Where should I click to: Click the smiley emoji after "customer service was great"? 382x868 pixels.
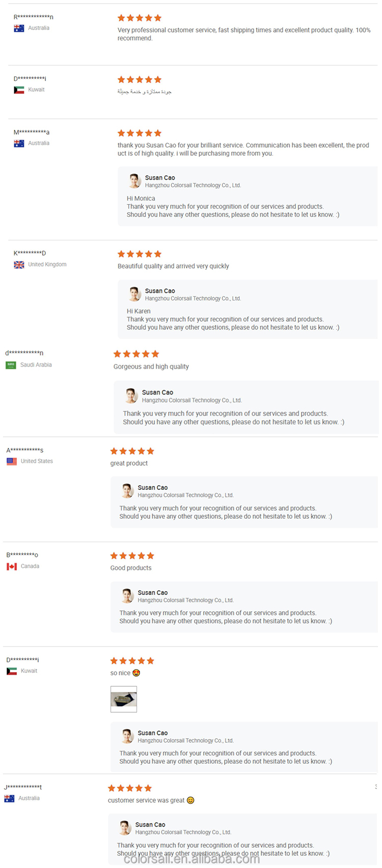(190, 800)
